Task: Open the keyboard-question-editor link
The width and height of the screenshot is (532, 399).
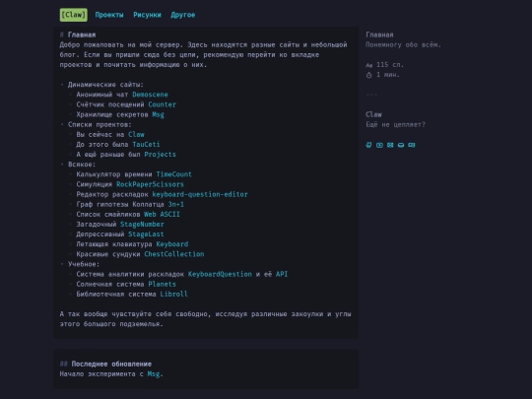Action: coord(200,194)
